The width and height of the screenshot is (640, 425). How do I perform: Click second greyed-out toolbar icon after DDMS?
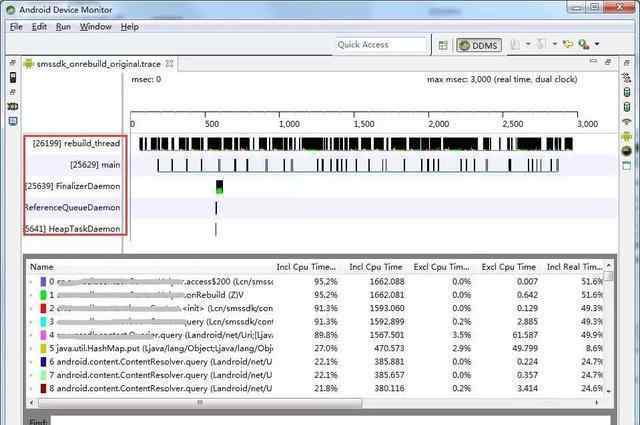(541, 44)
